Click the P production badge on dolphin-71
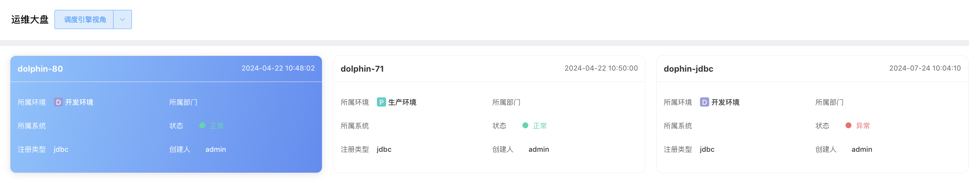 [381, 102]
